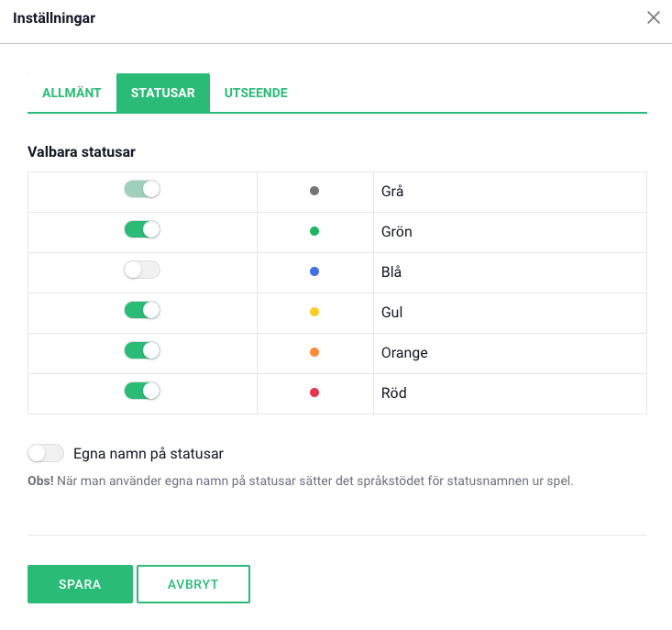Open the Allmänt tab
Screen dimensions: 672x630
tap(72, 93)
